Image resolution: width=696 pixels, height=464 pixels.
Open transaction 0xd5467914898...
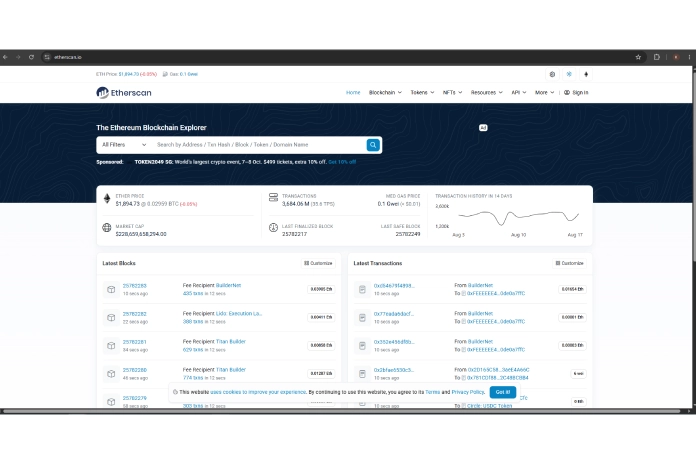tap(394, 286)
